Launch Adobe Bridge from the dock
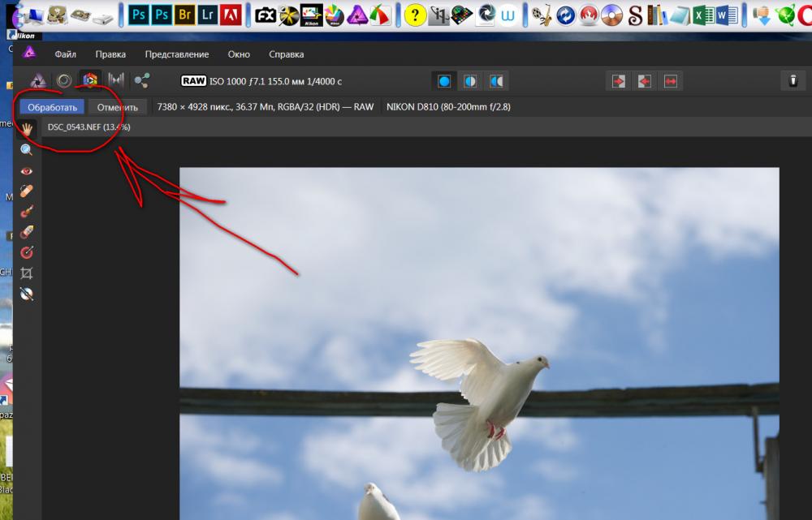The image size is (812, 520). [184, 15]
